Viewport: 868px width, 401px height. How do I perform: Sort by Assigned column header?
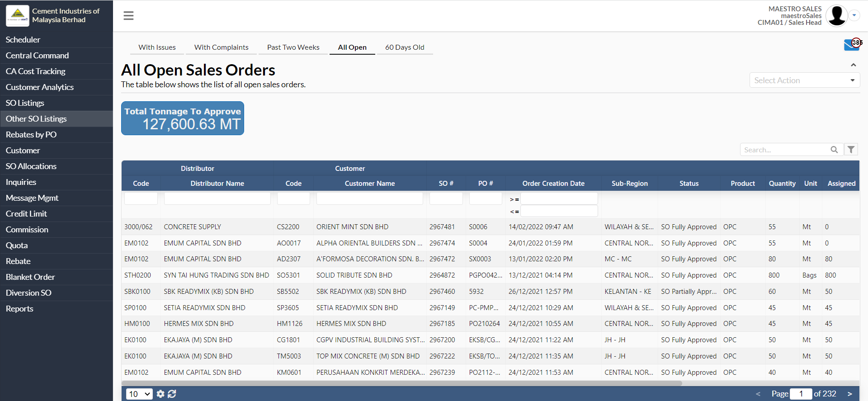pos(841,184)
